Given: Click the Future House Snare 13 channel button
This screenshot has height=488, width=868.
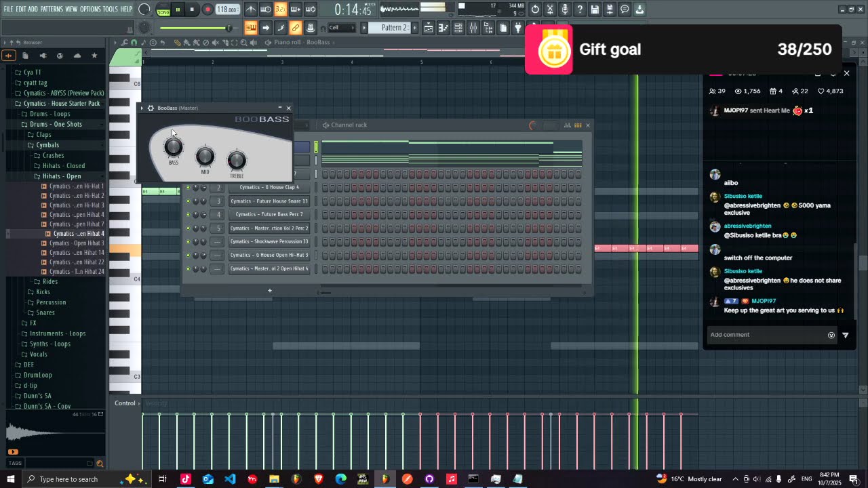Looking at the screenshot, I should click(269, 201).
